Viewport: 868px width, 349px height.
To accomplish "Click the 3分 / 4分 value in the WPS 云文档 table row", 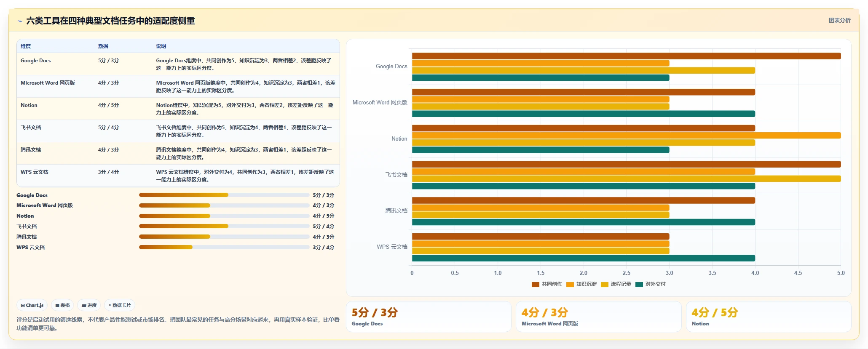I will point(109,172).
